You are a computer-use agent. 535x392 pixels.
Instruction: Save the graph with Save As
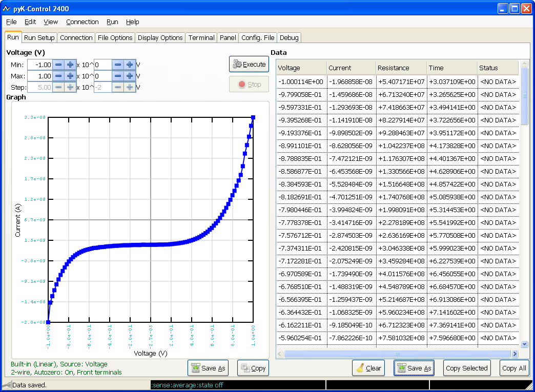[x=208, y=368]
